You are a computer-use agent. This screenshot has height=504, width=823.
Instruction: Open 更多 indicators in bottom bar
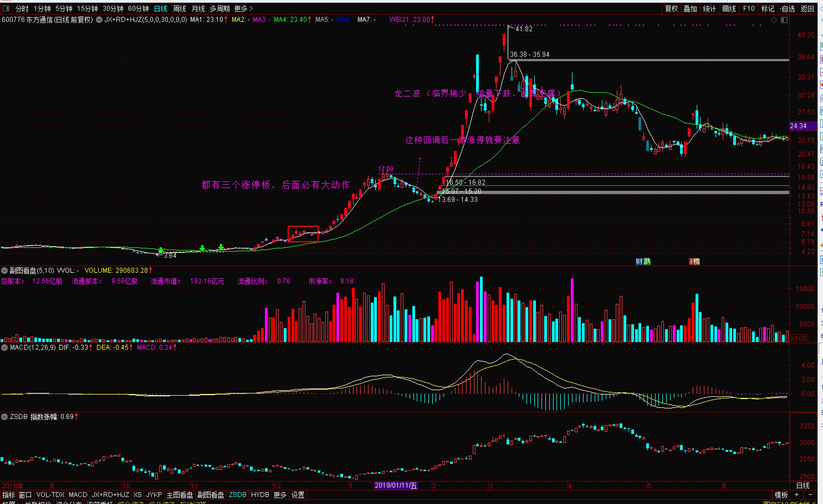pos(280,495)
